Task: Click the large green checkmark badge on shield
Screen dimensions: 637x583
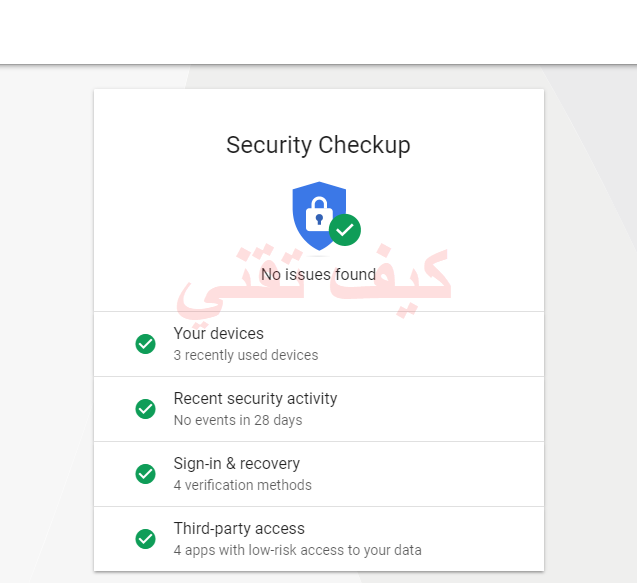Action: coord(345,230)
